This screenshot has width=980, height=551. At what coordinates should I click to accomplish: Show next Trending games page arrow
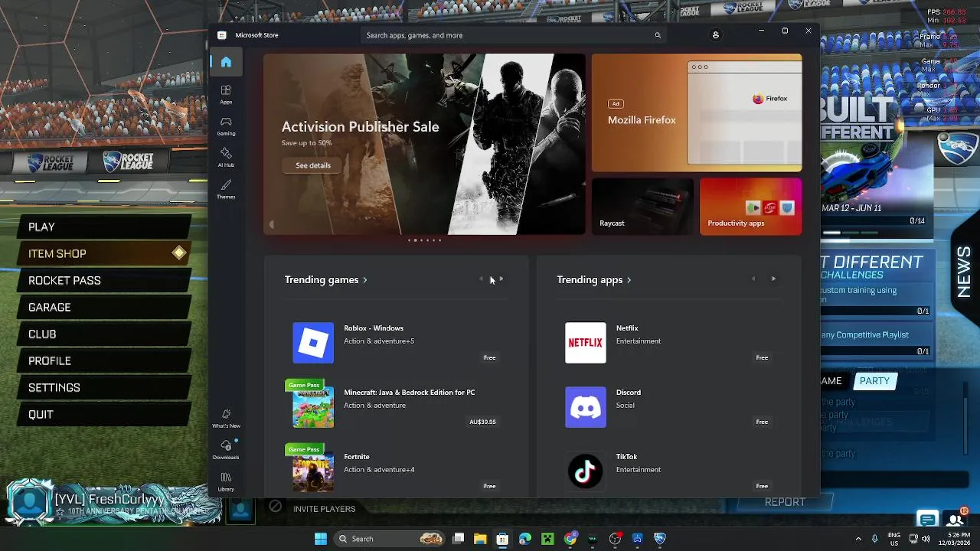[x=501, y=279]
